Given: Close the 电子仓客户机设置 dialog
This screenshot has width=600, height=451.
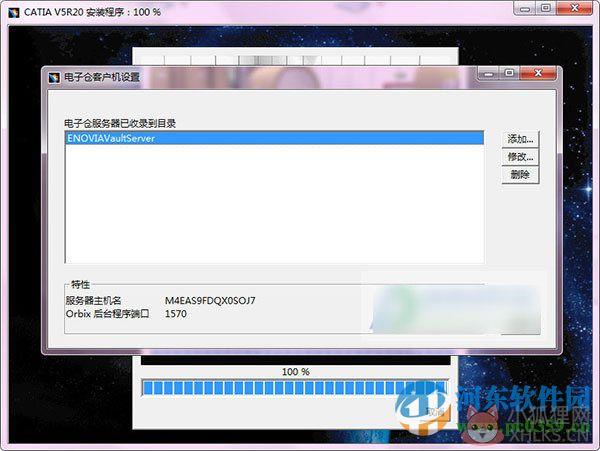Looking at the screenshot, I should (538, 73).
